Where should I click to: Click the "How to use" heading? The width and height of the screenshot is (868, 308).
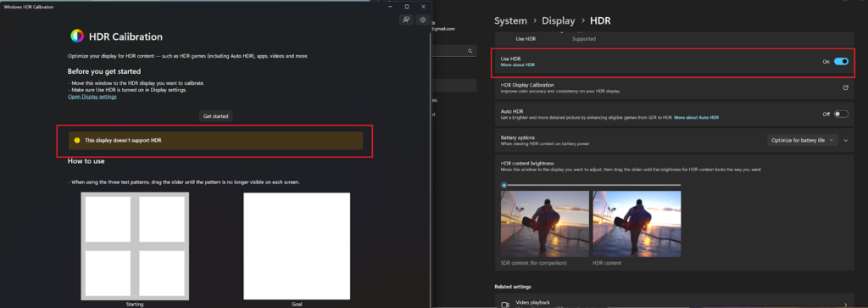(x=86, y=161)
